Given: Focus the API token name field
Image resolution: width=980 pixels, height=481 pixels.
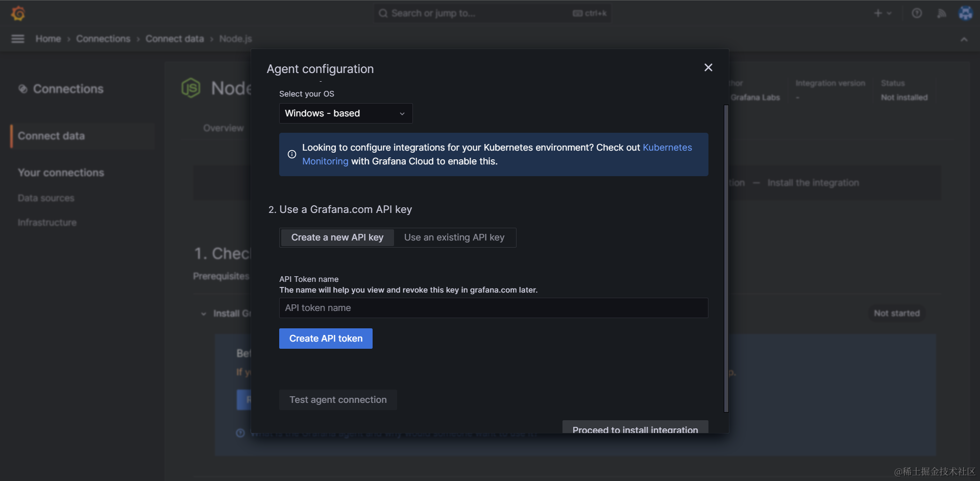Looking at the screenshot, I should (x=493, y=308).
